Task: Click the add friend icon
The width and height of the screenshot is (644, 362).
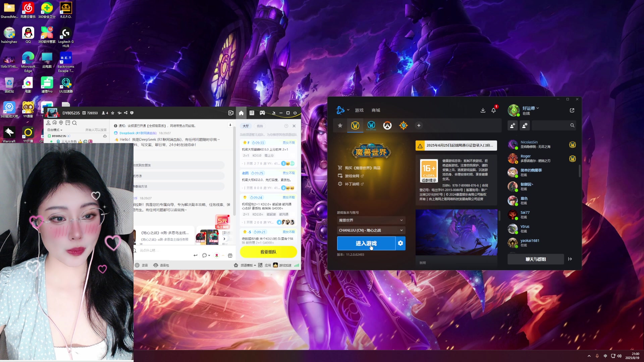Action: pyautogui.click(x=513, y=125)
